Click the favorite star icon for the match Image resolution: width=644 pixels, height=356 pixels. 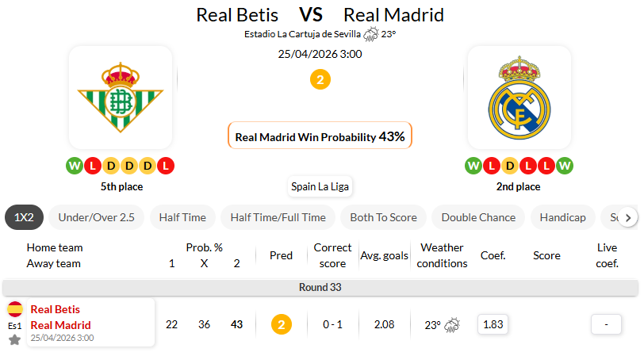[14, 339]
